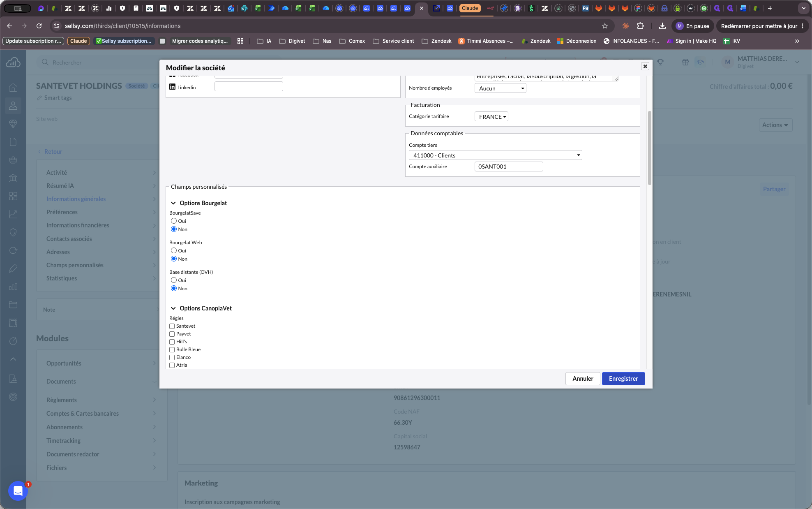Check the Santevet régie checkbox
The width and height of the screenshot is (812, 509).
pyautogui.click(x=172, y=326)
